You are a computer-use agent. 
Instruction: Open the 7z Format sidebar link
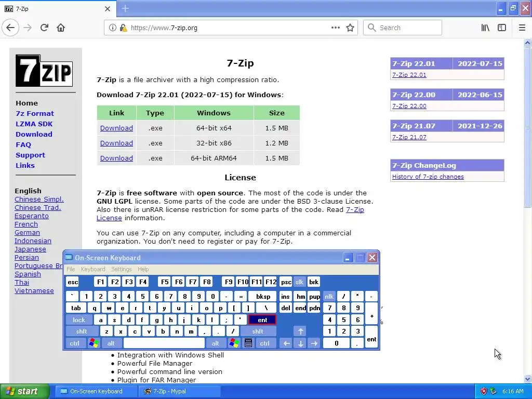[35, 113]
